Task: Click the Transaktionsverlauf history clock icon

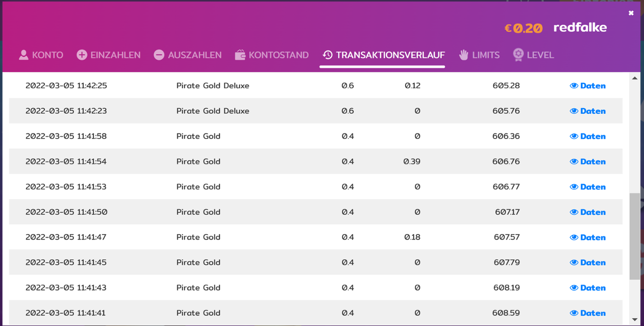Action: point(328,55)
